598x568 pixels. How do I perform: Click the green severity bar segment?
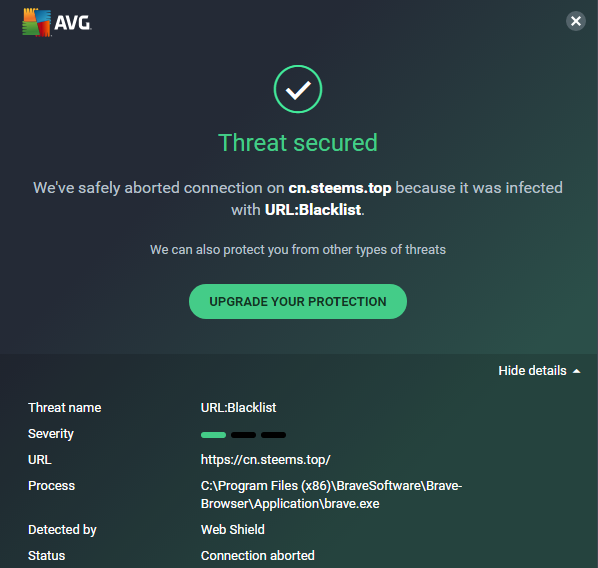[213, 435]
